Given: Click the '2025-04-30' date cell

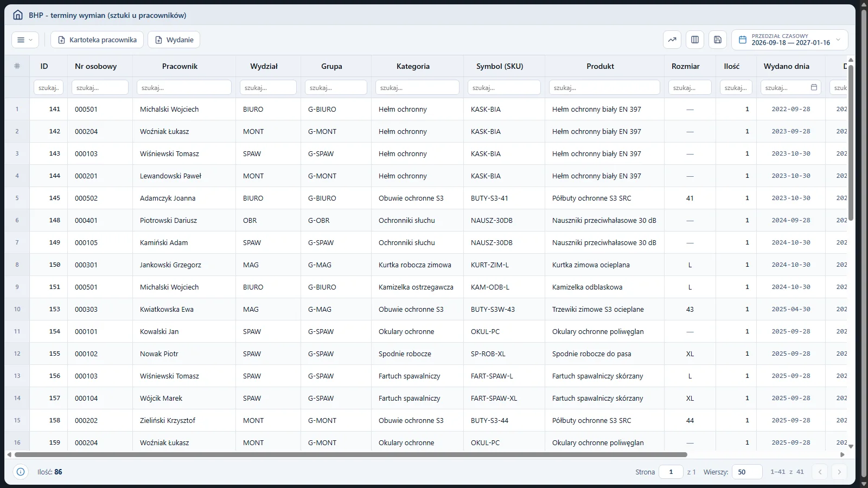Looking at the screenshot, I should tap(791, 309).
